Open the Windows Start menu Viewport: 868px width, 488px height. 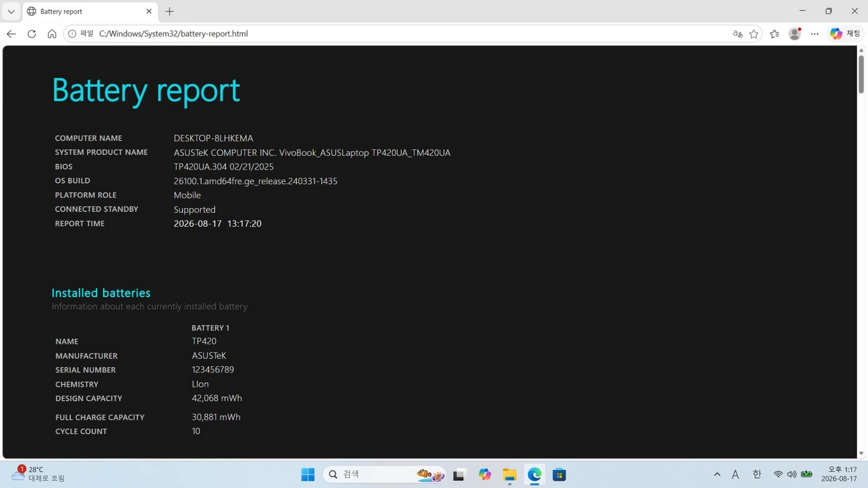(308, 474)
